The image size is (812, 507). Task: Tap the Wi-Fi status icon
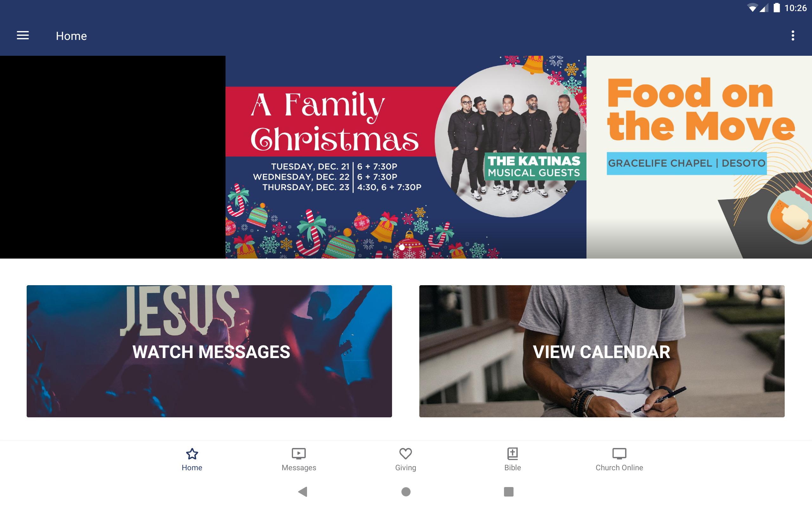click(753, 8)
